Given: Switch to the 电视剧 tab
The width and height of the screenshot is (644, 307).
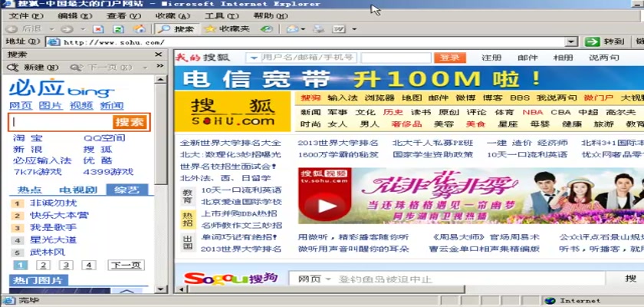Looking at the screenshot, I should [78, 190].
